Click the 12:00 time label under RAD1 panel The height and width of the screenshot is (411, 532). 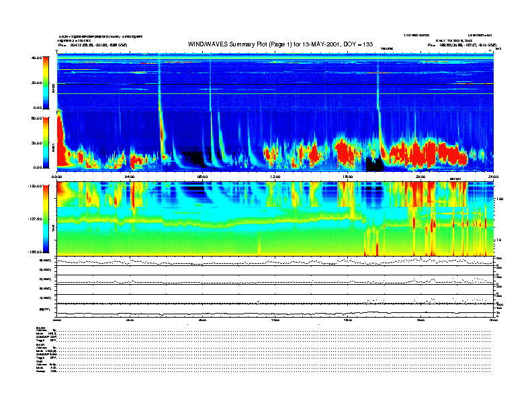(x=275, y=177)
